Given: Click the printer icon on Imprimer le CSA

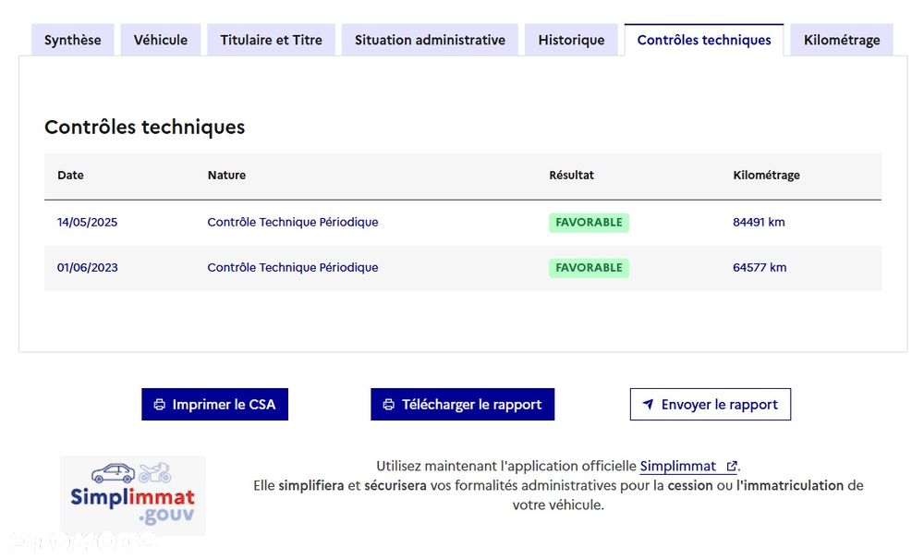Looking at the screenshot, I should click(x=160, y=405).
